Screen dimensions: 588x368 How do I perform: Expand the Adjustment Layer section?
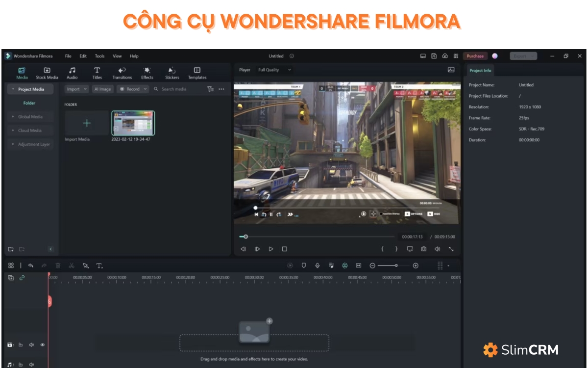coord(13,144)
